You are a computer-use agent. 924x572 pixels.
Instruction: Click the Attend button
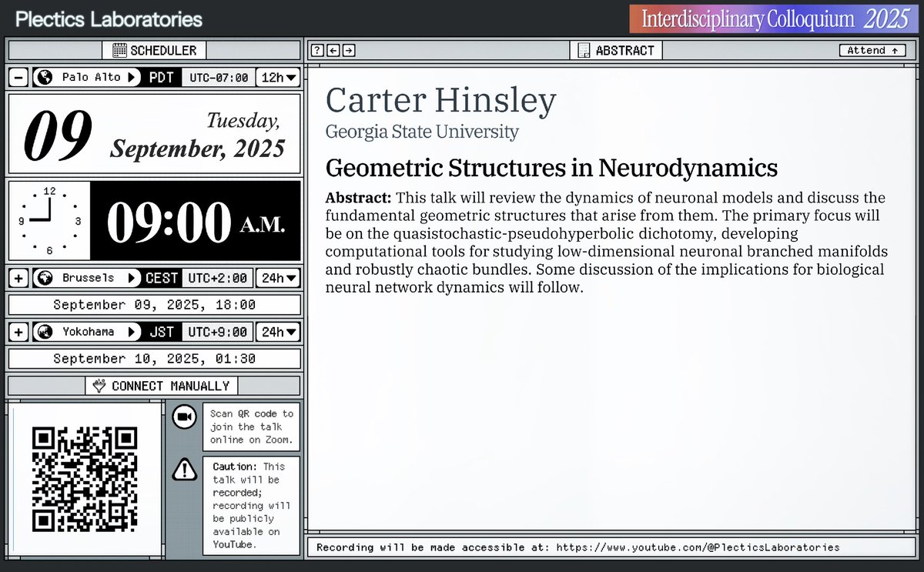coord(872,51)
